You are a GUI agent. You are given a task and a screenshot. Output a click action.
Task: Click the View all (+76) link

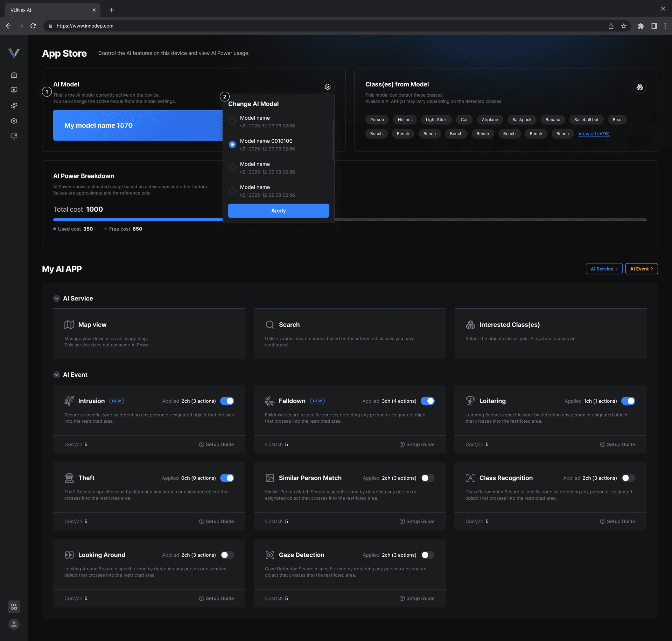(x=594, y=134)
